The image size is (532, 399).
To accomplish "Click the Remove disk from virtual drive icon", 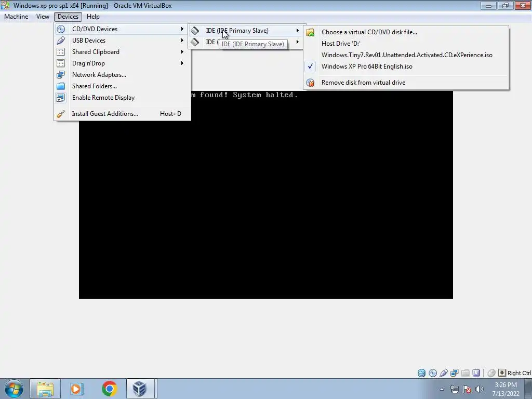I will [x=310, y=83].
